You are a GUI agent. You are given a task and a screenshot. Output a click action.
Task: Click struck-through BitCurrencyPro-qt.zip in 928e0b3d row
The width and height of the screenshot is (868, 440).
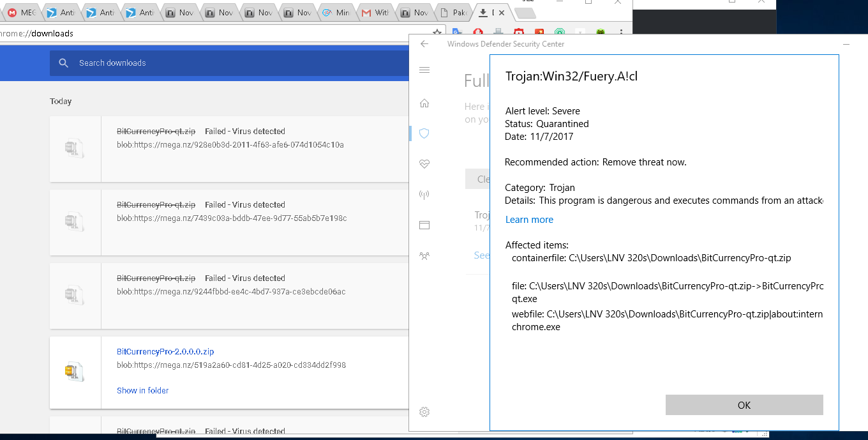(x=156, y=132)
